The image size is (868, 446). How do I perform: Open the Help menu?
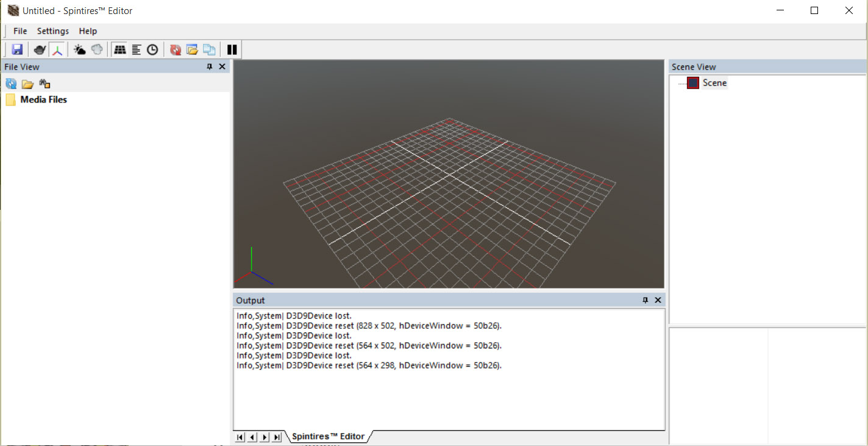click(88, 31)
